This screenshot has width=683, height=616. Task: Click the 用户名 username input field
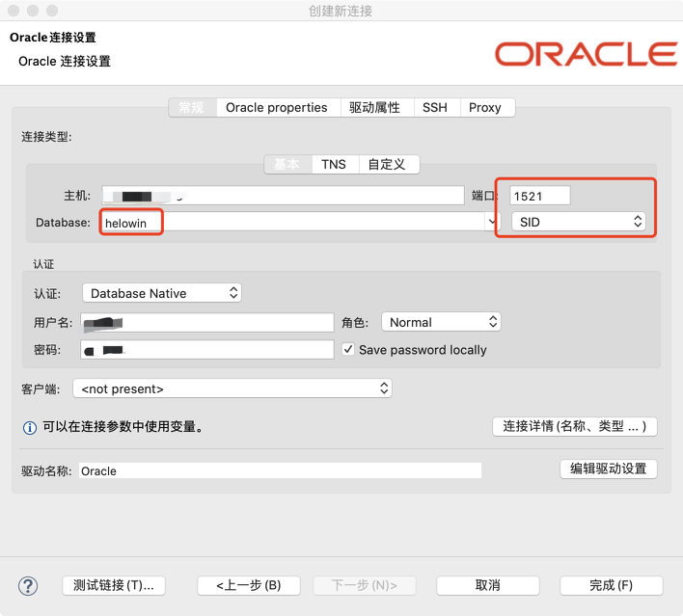point(207,323)
